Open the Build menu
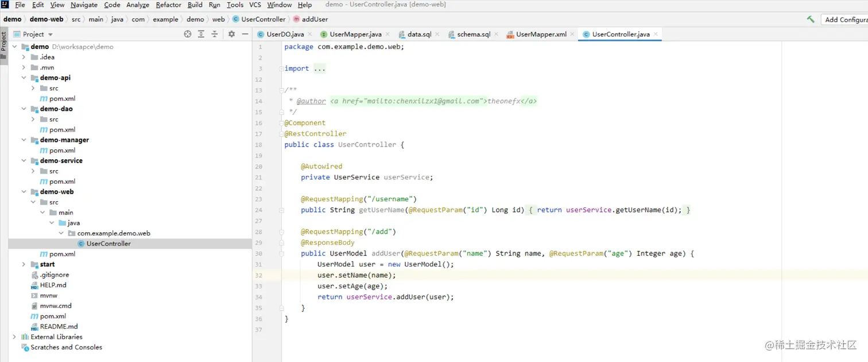Screen dimensions: 868x362 pyautogui.click(x=195, y=5)
